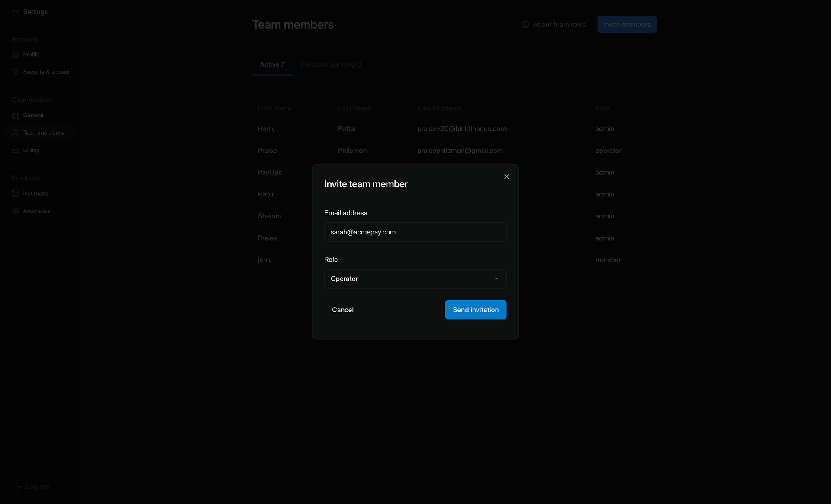
Task: Click the Last Name column header
Action: (354, 108)
